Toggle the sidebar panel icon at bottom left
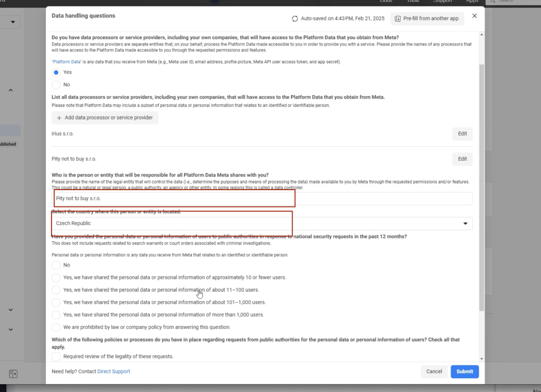The image size is (541, 392). 13,374
